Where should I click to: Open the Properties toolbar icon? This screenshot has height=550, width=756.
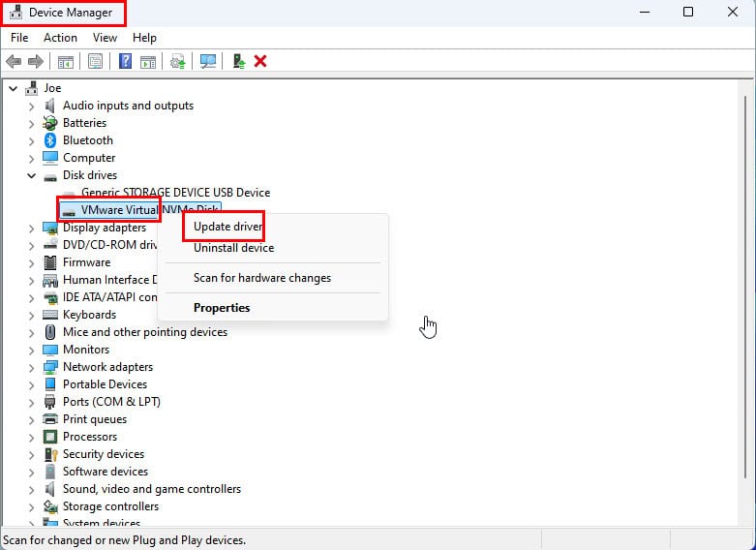click(96, 61)
